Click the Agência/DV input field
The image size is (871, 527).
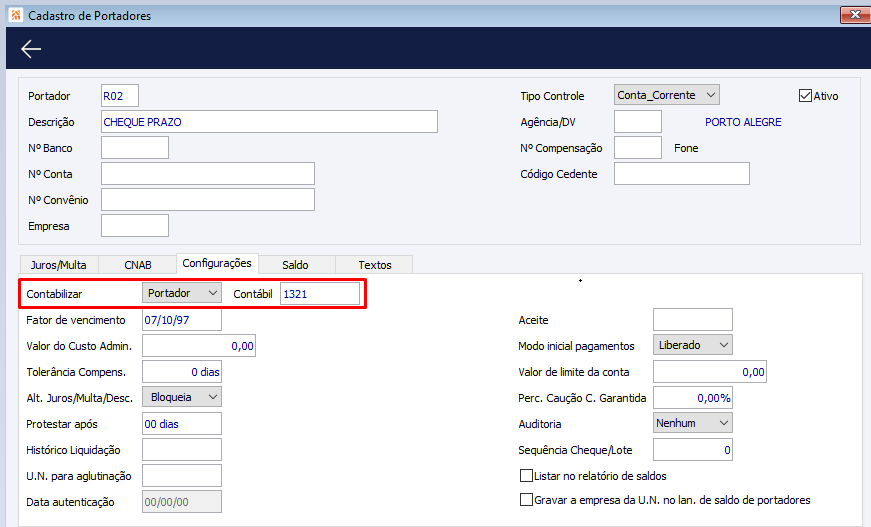click(638, 122)
